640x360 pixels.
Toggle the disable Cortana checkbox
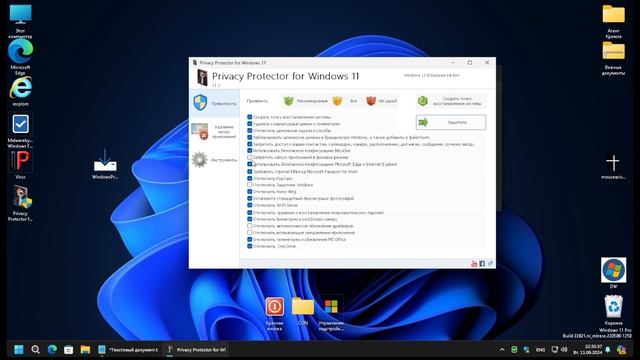tap(249, 178)
